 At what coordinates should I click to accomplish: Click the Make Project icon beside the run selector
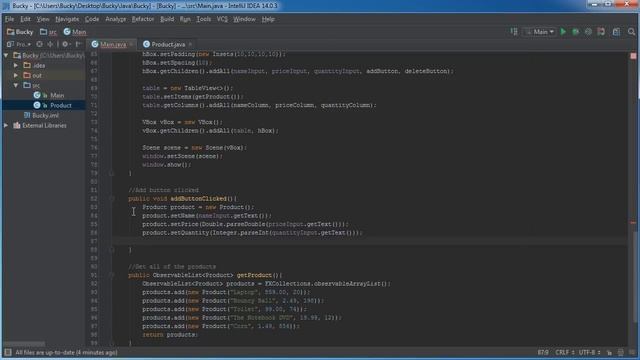[x=514, y=31]
